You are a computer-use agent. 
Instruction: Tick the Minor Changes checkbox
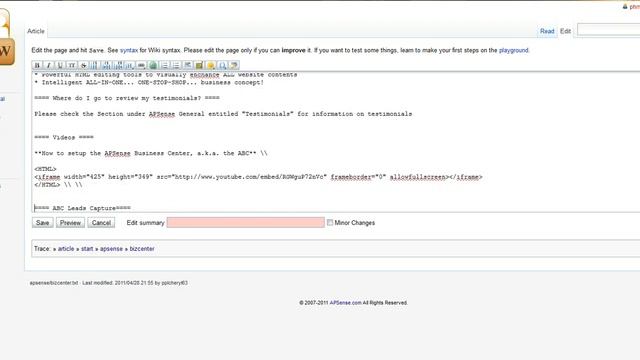coord(330,222)
